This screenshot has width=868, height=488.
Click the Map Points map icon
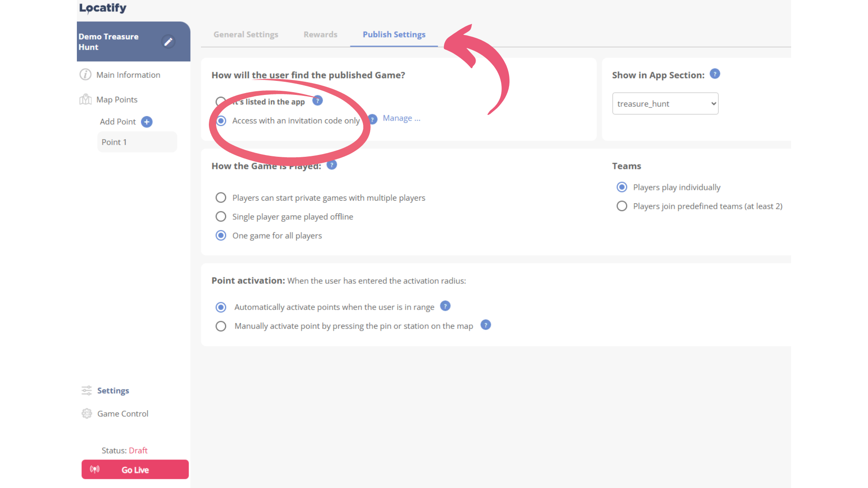pyautogui.click(x=86, y=99)
